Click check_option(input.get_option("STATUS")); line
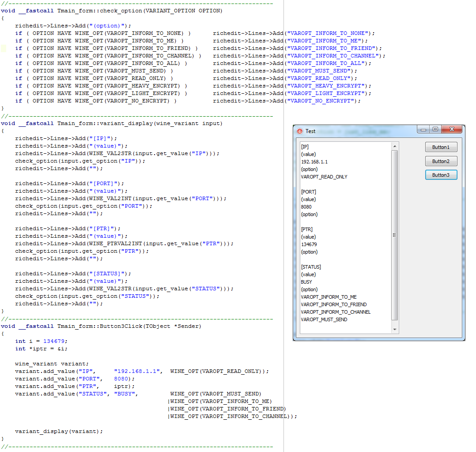 coord(87,296)
